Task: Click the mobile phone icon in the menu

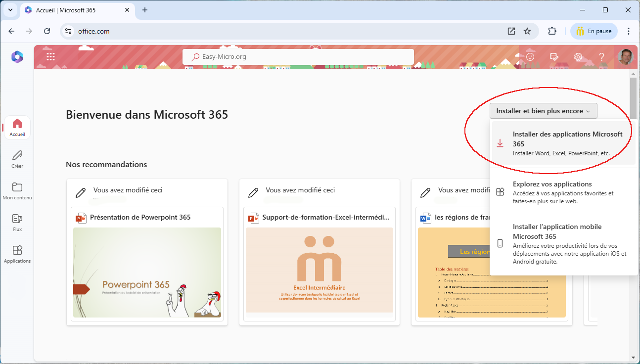Action: (500, 243)
